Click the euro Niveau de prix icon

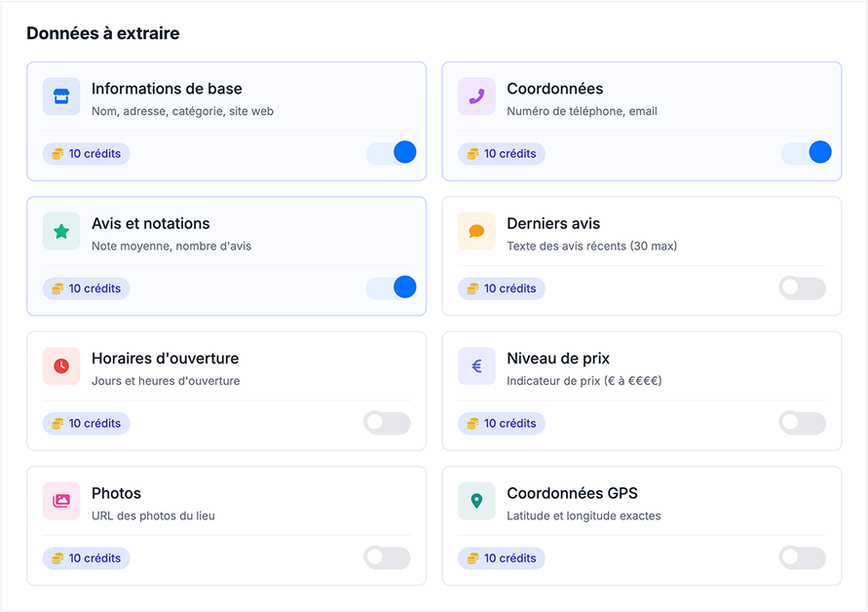tap(476, 366)
